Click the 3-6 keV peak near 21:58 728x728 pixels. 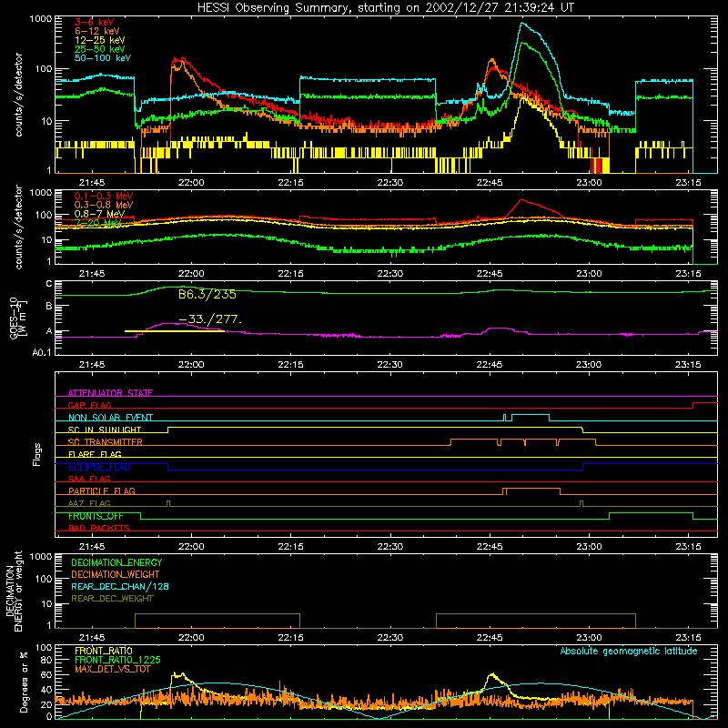click(x=178, y=59)
